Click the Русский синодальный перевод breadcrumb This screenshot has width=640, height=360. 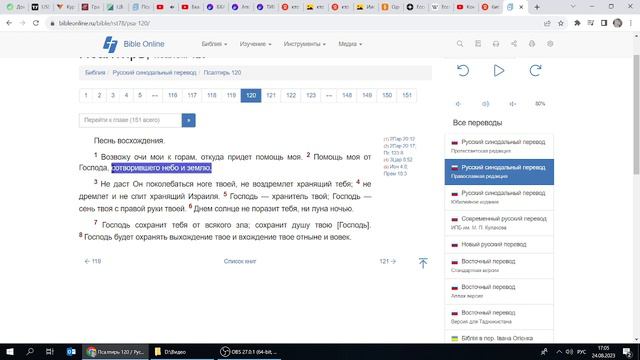point(154,73)
